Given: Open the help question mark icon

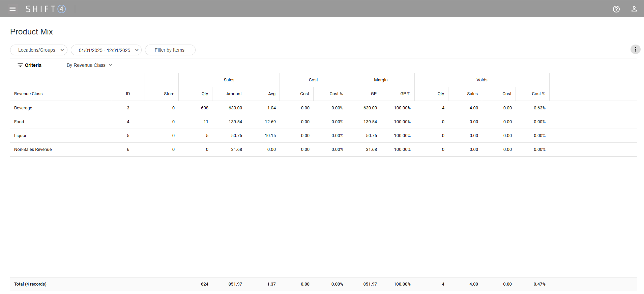Looking at the screenshot, I should (x=616, y=9).
